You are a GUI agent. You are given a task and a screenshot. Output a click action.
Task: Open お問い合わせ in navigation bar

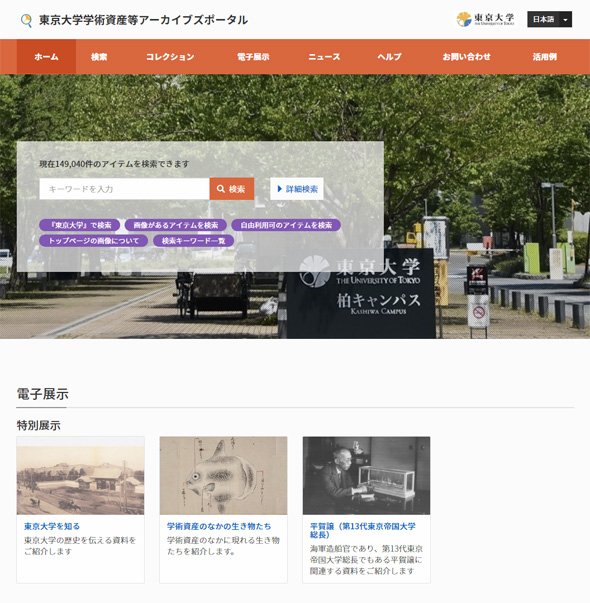[466, 57]
